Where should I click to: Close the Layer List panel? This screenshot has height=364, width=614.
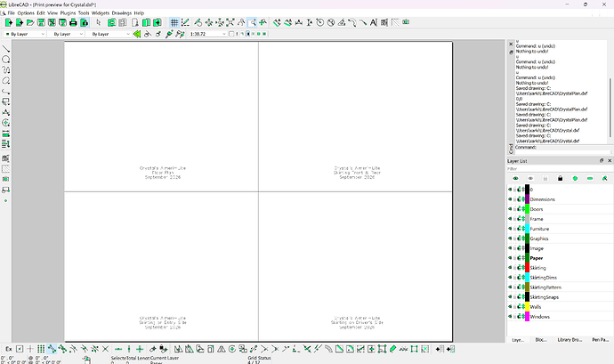point(610,161)
